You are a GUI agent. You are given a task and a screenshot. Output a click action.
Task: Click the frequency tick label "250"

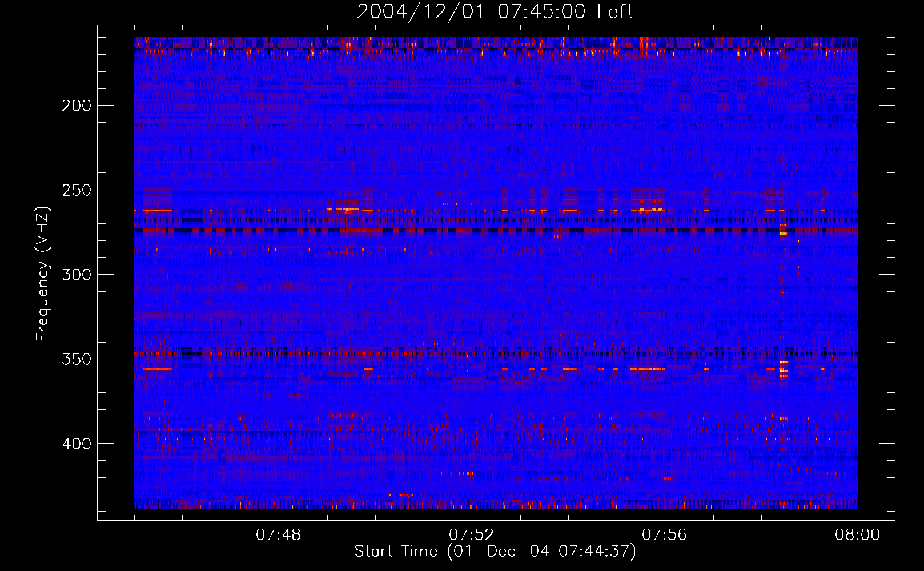(76, 190)
